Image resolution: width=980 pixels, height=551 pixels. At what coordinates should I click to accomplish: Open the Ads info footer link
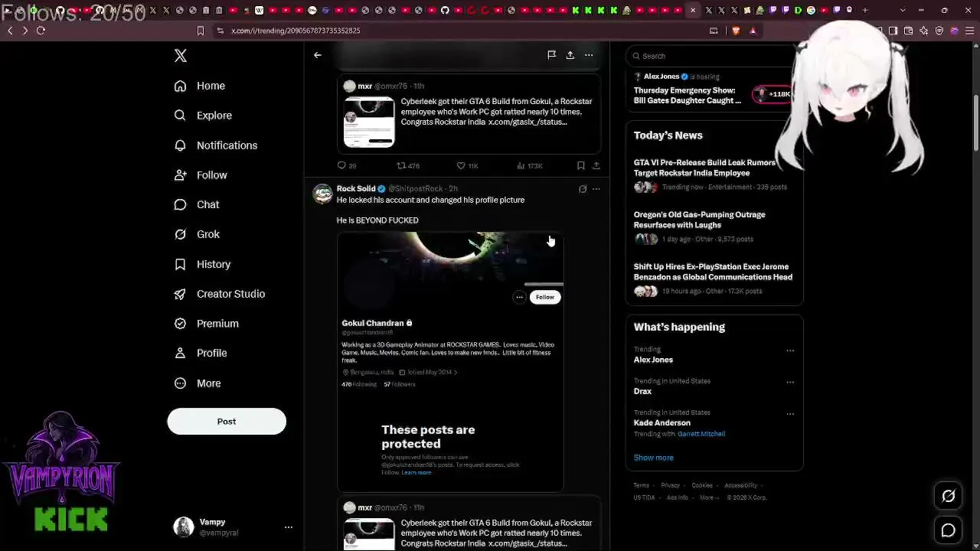pyautogui.click(x=677, y=497)
